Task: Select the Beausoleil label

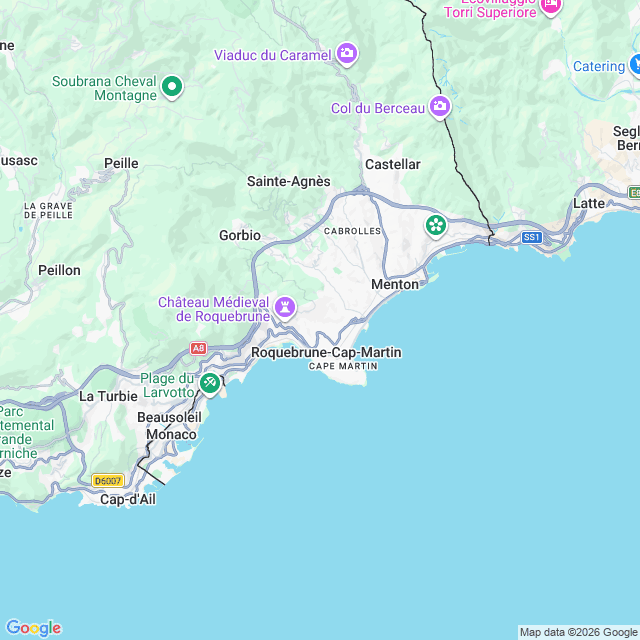Action: tap(169, 417)
